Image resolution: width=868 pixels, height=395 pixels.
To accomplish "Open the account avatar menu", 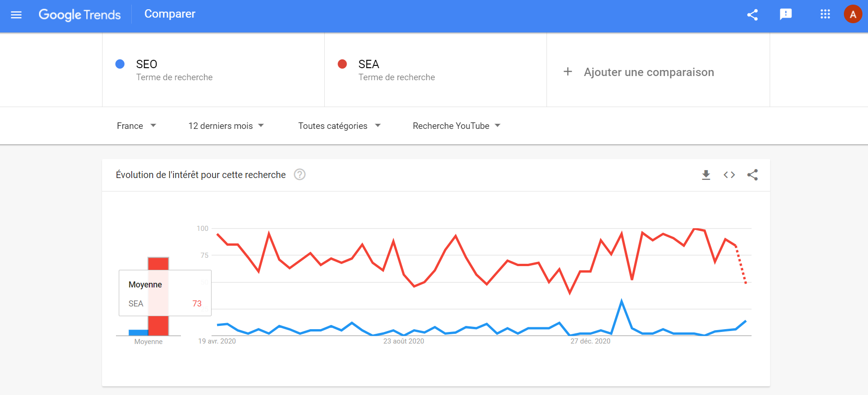I will tap(853, 14).
